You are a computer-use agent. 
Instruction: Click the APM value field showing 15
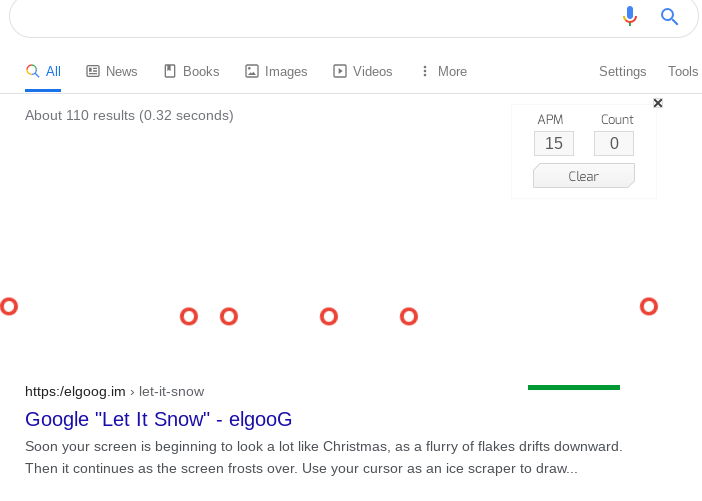(x=554, y=143)
